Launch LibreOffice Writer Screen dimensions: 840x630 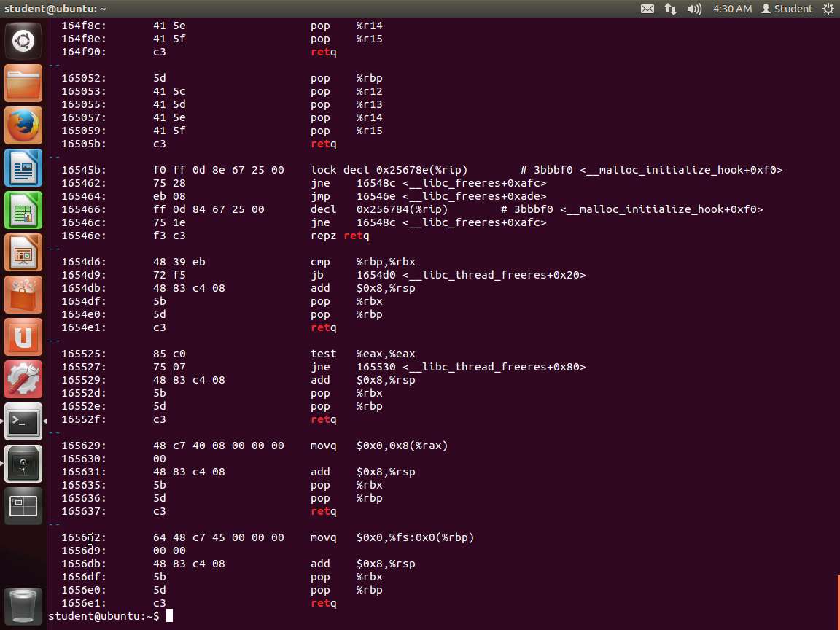pyautogui.click(x=23, y=168)
